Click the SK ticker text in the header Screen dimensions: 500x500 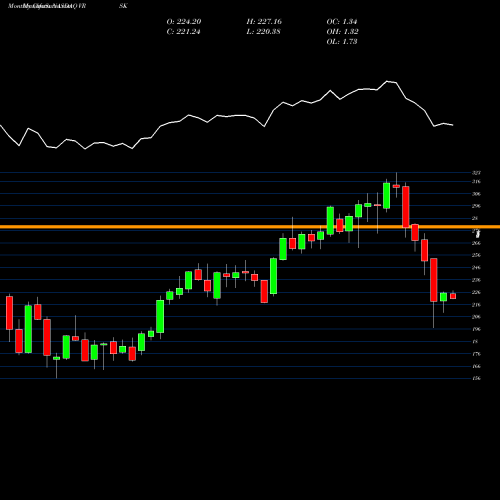pyautogui.click(x=123, y=6)
